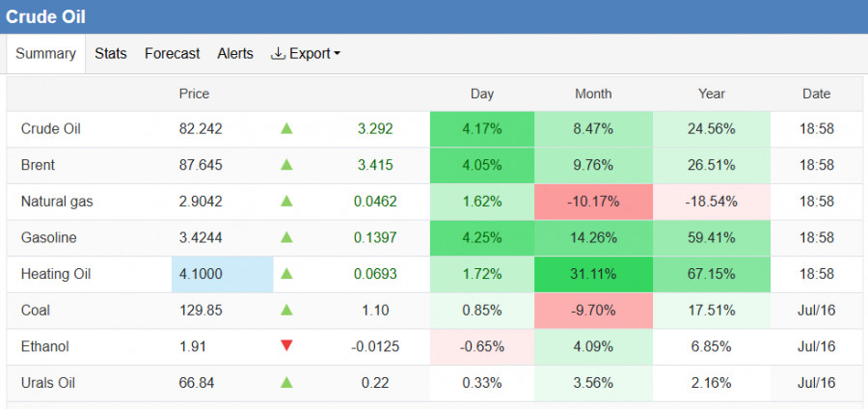This screenshot has width=868, height=409.
Task: Click the highlighted 4.1000 Heating Oil price cell
Action: (x=223, y=274)
